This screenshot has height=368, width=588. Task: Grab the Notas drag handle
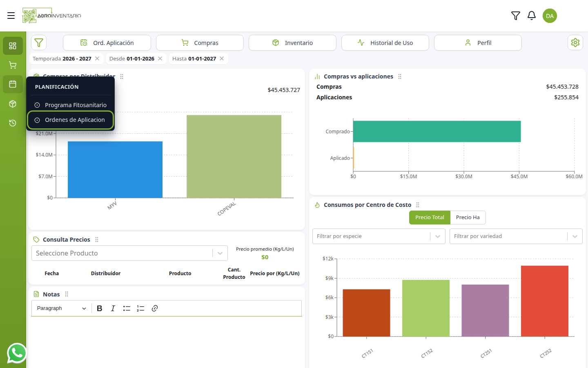pos(67,294)
